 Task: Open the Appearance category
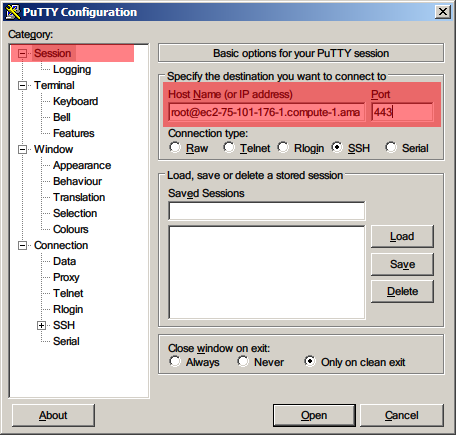click(82, 165)
